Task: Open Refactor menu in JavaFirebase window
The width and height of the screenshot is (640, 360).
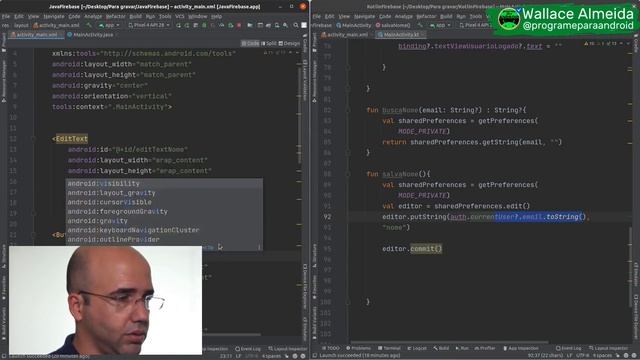Action: pos(116,16)
